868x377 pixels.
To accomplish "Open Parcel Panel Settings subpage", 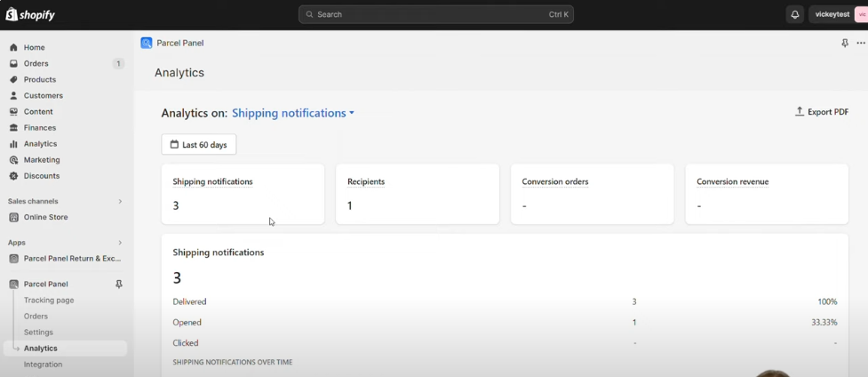I will (38, 333).
